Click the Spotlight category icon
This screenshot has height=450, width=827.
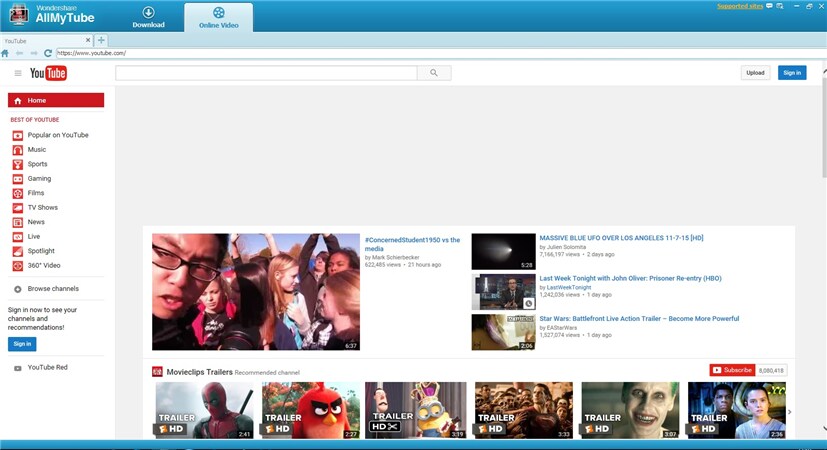18,252
